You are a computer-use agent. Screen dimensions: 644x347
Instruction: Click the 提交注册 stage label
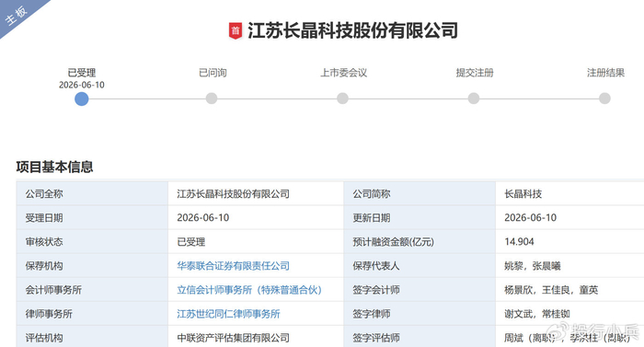click(475, 73)
